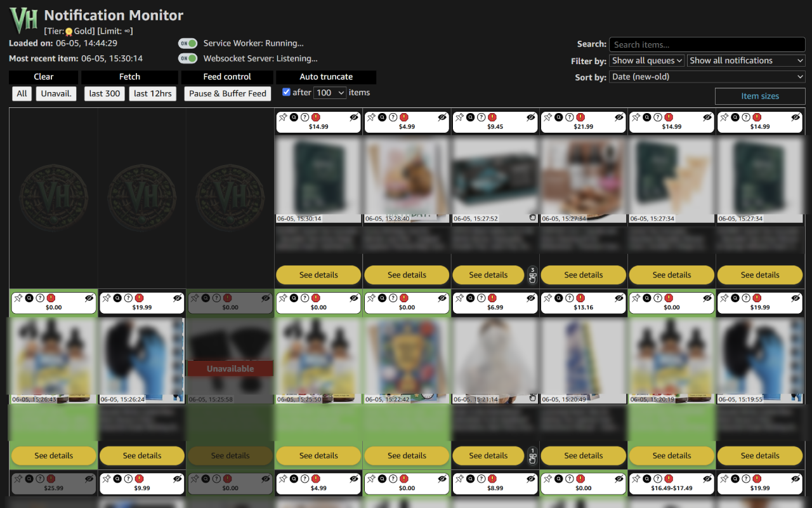
Task: Hide the $9.45 item with eye icon
Action: click(x=531, y=117)
